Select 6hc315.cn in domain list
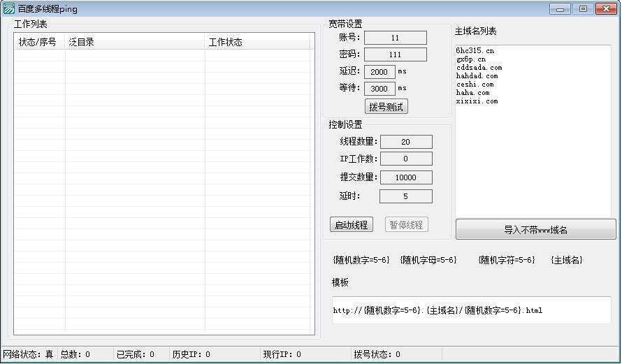The height and width of the screenshot is (364, 622). point(475,51)
